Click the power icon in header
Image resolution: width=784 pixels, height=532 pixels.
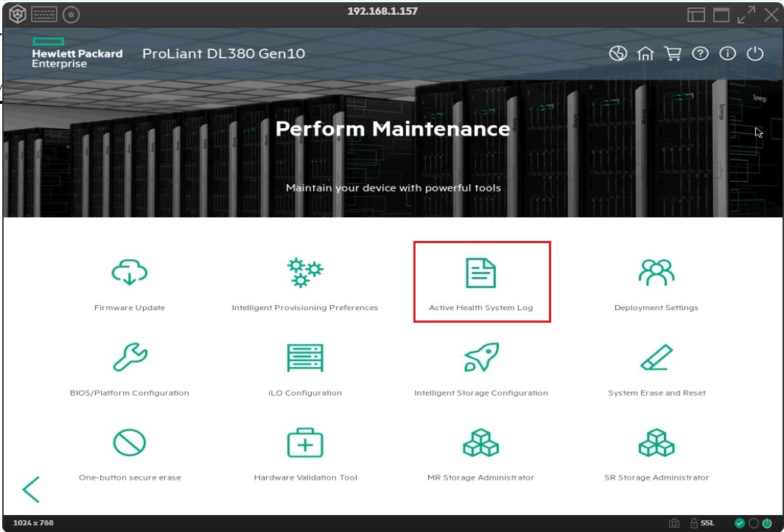point(755,53)
